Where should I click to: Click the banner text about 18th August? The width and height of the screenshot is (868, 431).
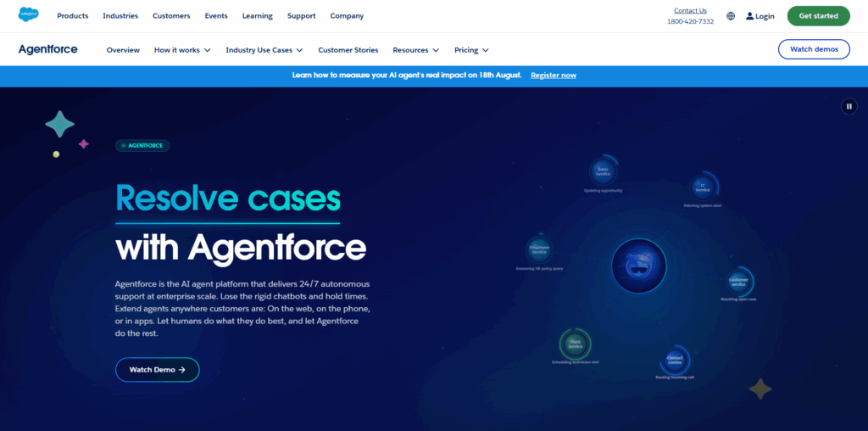click(407, 76)
